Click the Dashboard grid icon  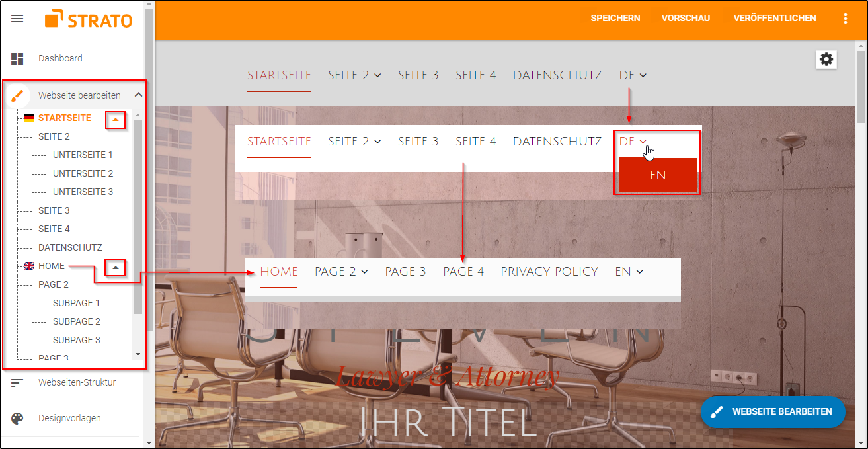[x=17, y=58]
